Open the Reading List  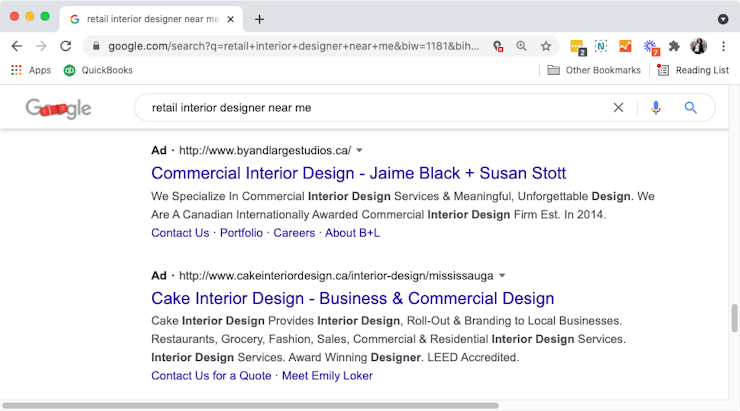693,70
